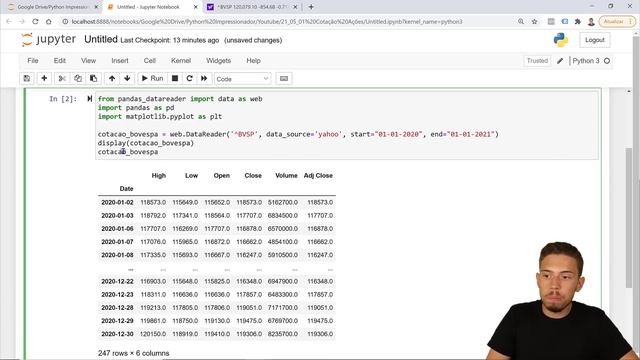The width and height of the screenshot is (640, 360).
Task: Bookmark this page with star icon
Action: coord(534,22)
